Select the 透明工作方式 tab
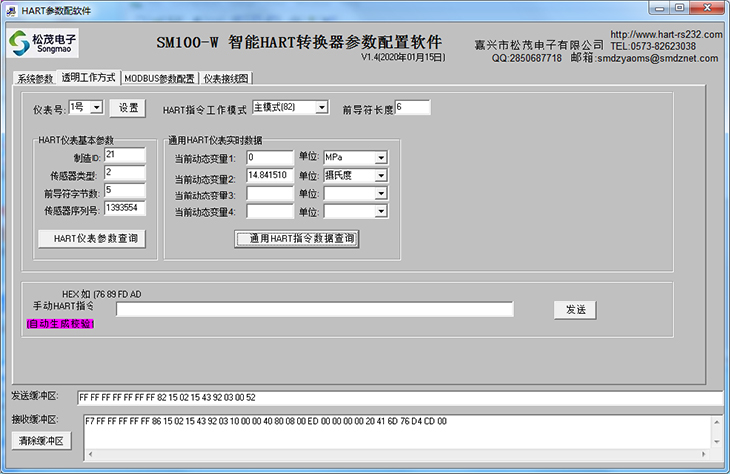 (88, 78)
